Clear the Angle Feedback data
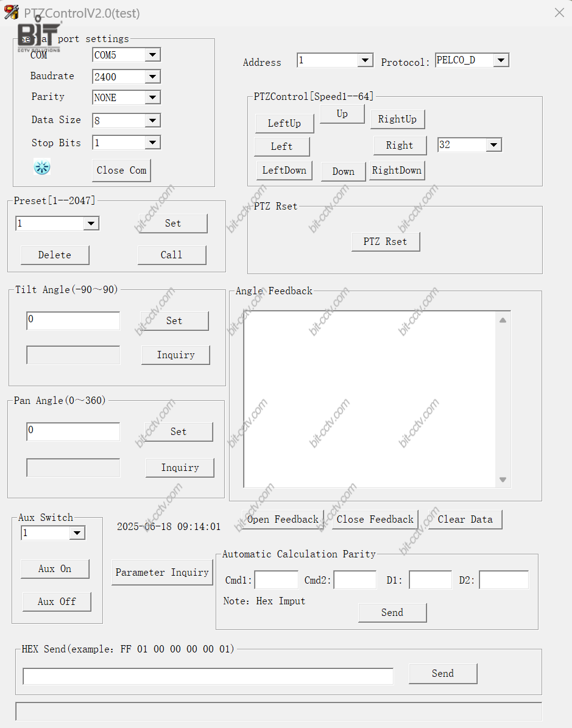 coord(465,519)
